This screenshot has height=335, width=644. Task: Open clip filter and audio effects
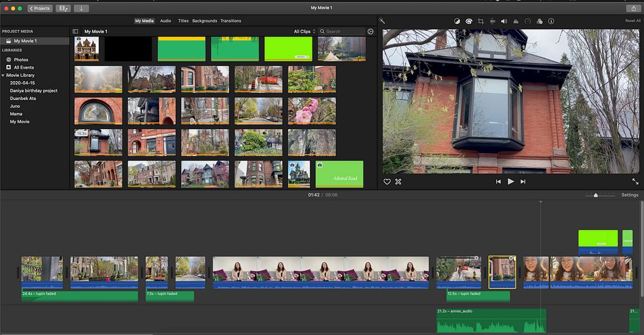click(x=539, y=21)
